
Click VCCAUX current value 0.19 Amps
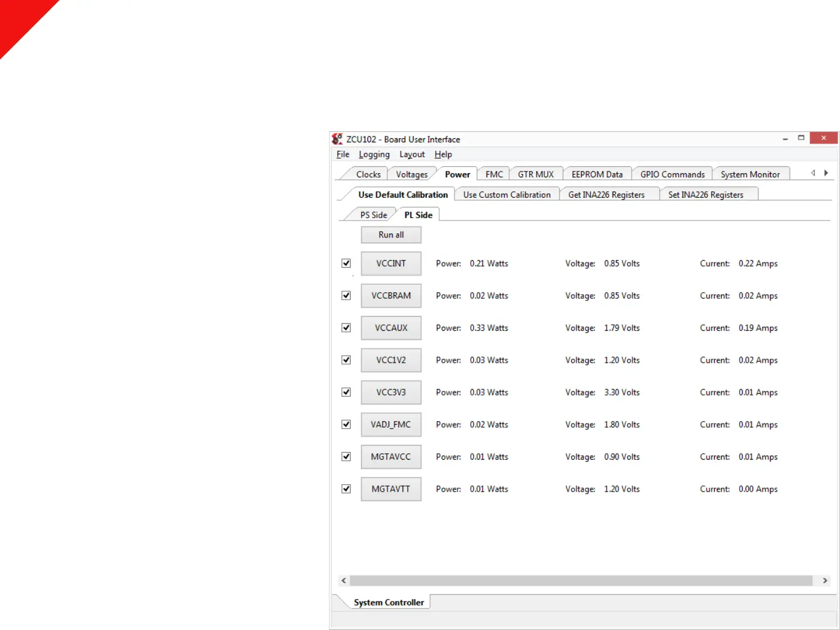758,328
